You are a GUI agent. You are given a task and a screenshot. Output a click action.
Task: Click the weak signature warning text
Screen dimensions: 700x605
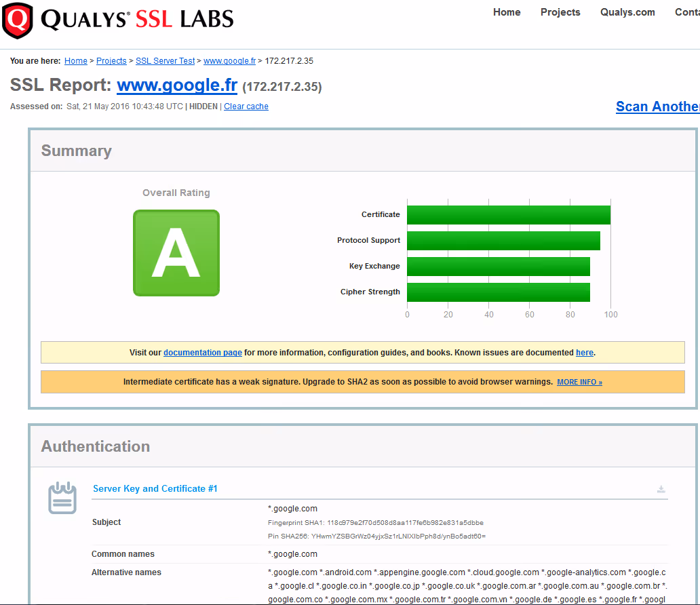click(338, 382)
